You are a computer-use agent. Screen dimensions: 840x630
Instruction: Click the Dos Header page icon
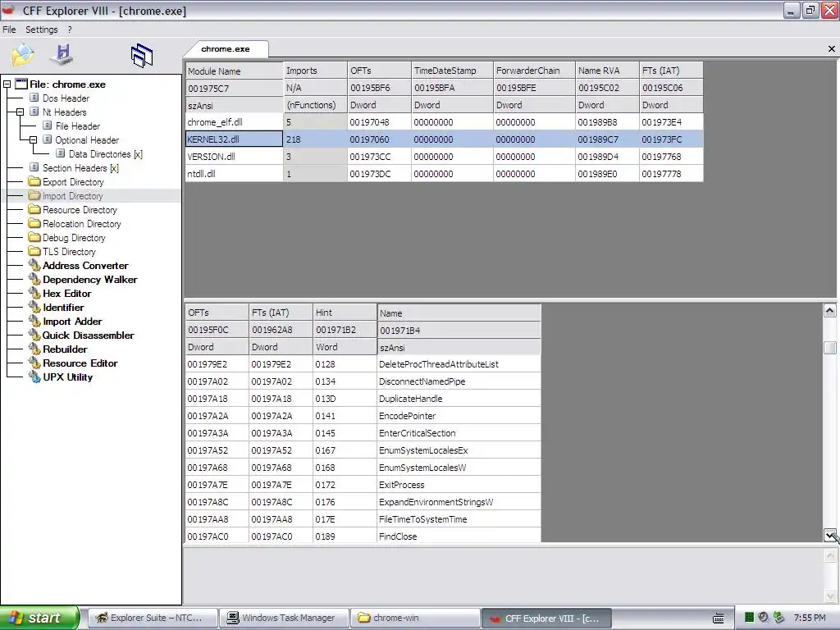coord(34,98)
